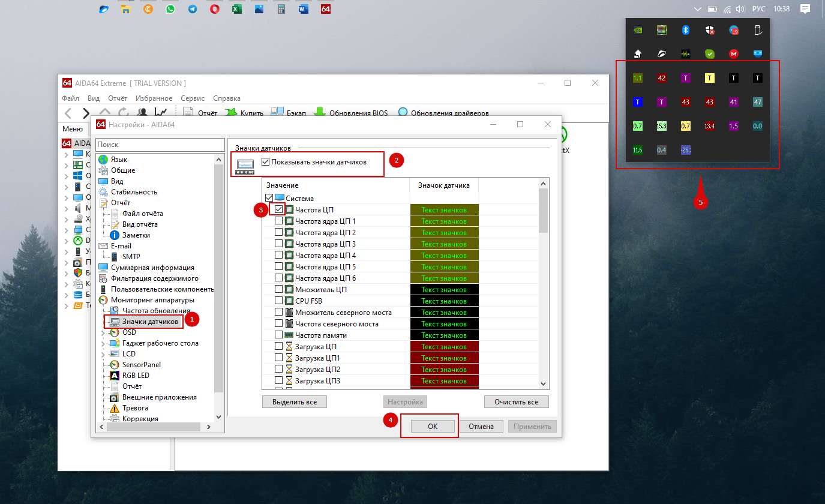Click the purple 41 sensor tray icon
Screen dimensions: 825x504
(x=734, y=102)
